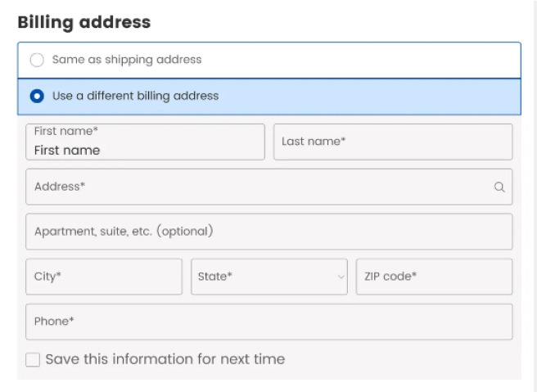Click into the Last name field
This screenshot has height=392, width=537.
click(392, 142)
